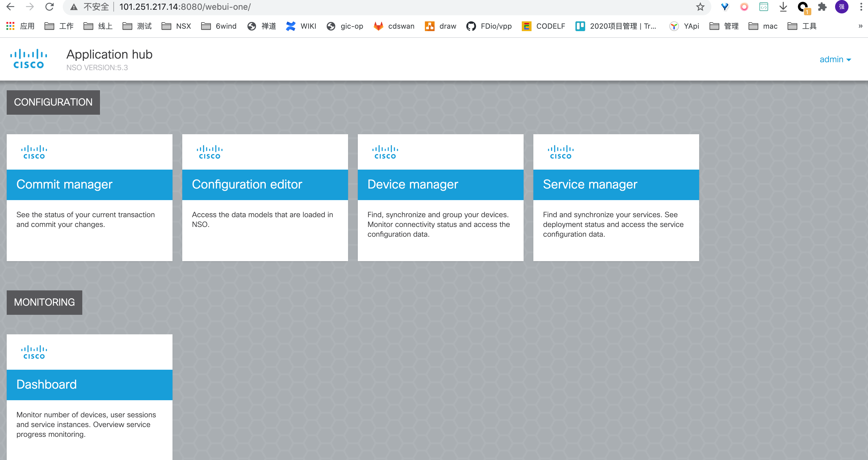The width and height of the screenshot is (868, 460).
Task: Open the FDio/vpp GitHub bookmark
Action: click(489, 26)
